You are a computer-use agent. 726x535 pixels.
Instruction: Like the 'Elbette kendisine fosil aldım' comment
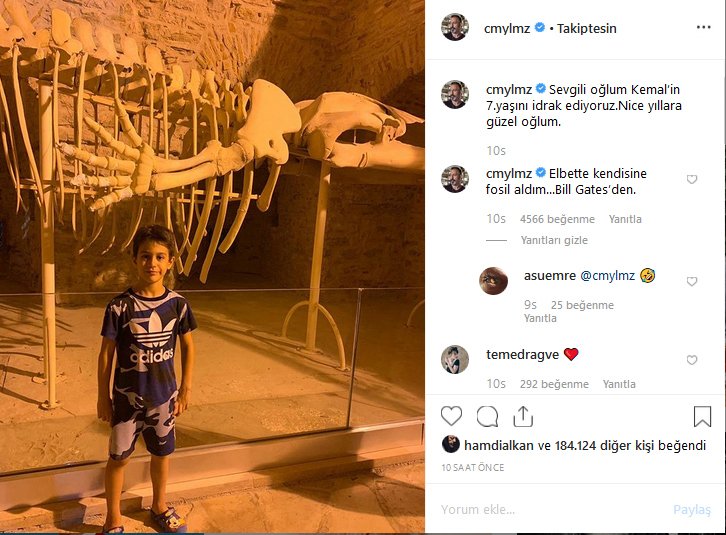[692, 179]
